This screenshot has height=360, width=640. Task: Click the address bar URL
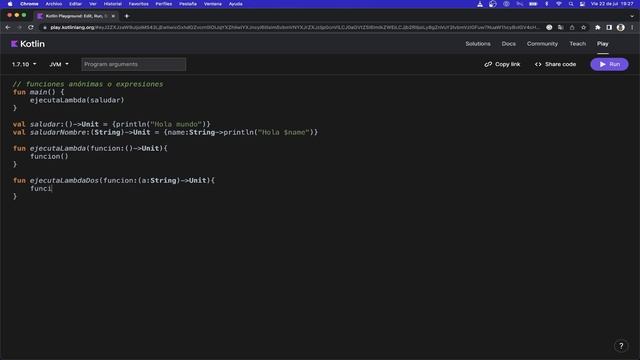click(x=294, y=27)
